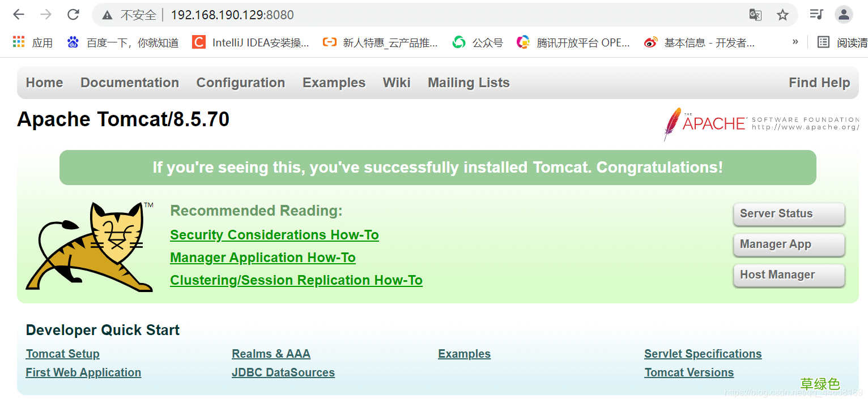
Task: Open the Configuration menu item
Action: 241,83
